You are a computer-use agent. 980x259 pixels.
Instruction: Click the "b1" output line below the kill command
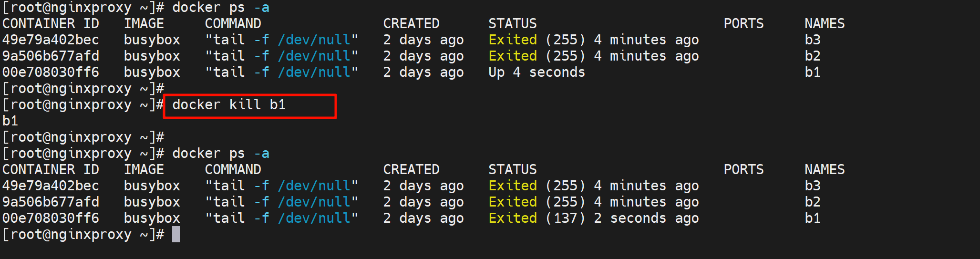(10, 121)
